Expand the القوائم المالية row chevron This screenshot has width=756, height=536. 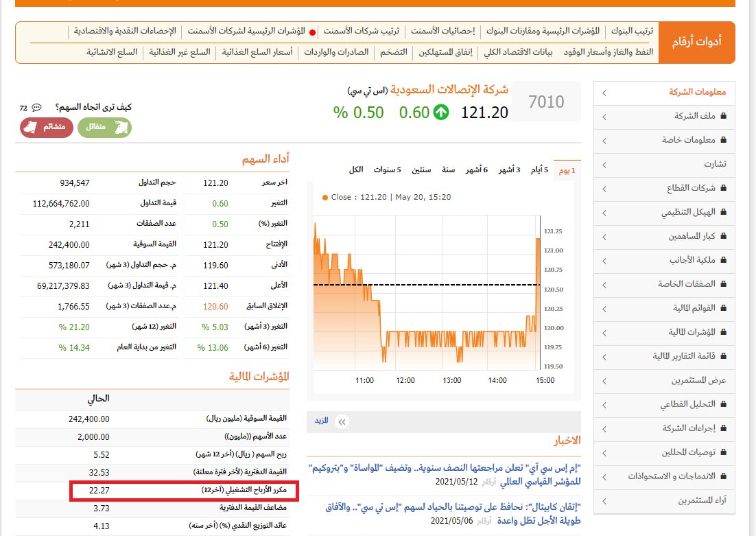point(604,309)
